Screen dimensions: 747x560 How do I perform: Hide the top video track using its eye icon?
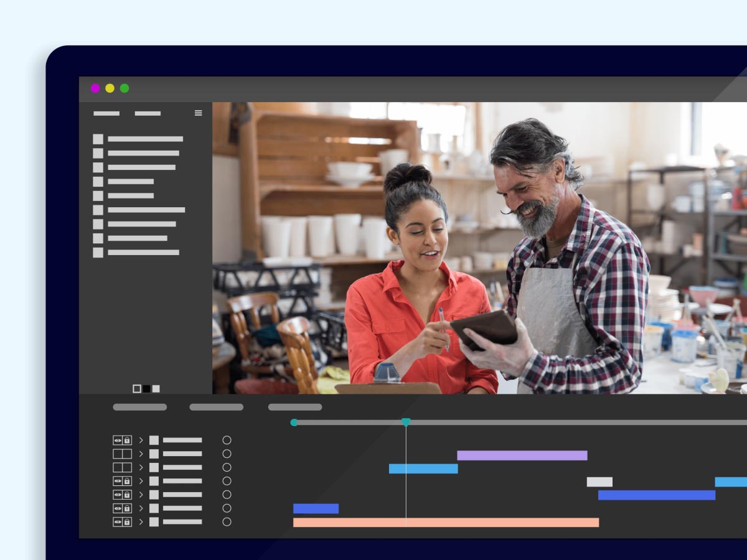coord(117,440)
